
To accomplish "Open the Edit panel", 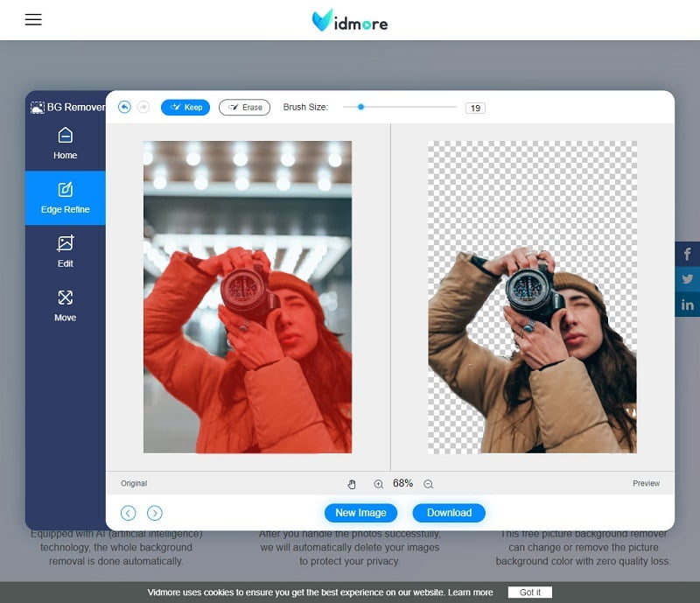I will 65,250.
